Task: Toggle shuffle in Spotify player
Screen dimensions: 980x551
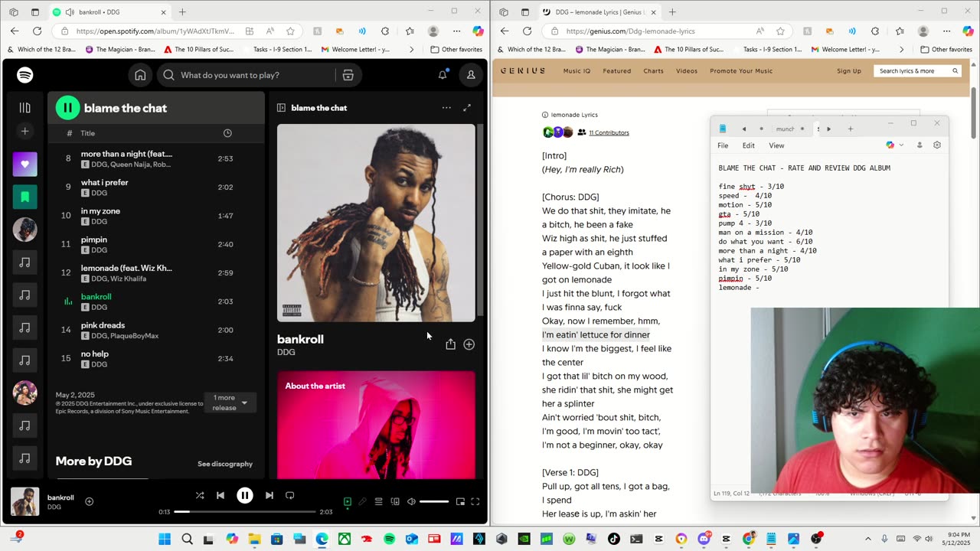Action: coord(200,495)
